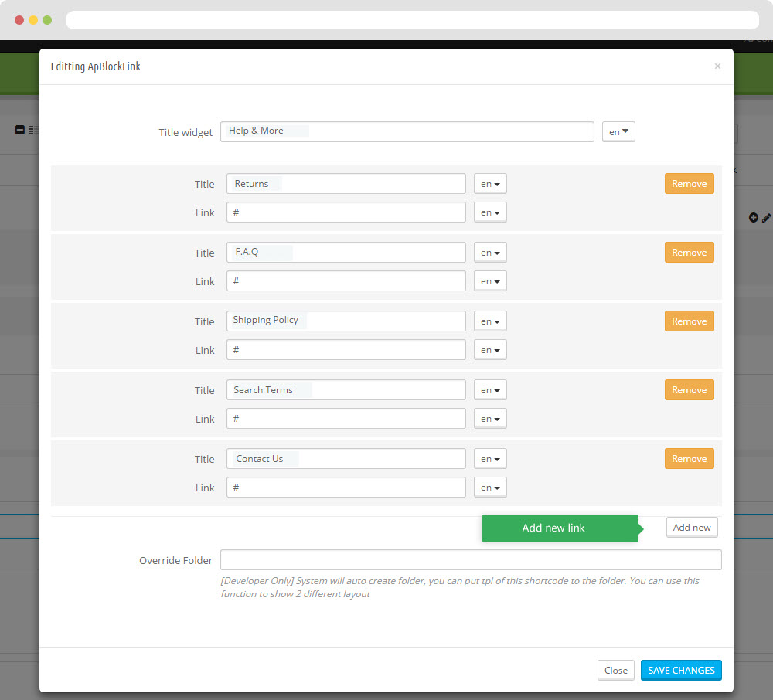The height and width of the screenshot is (700, 773).
Task: Focus the Override Folder input field
Action: click(x=471, y=560)
